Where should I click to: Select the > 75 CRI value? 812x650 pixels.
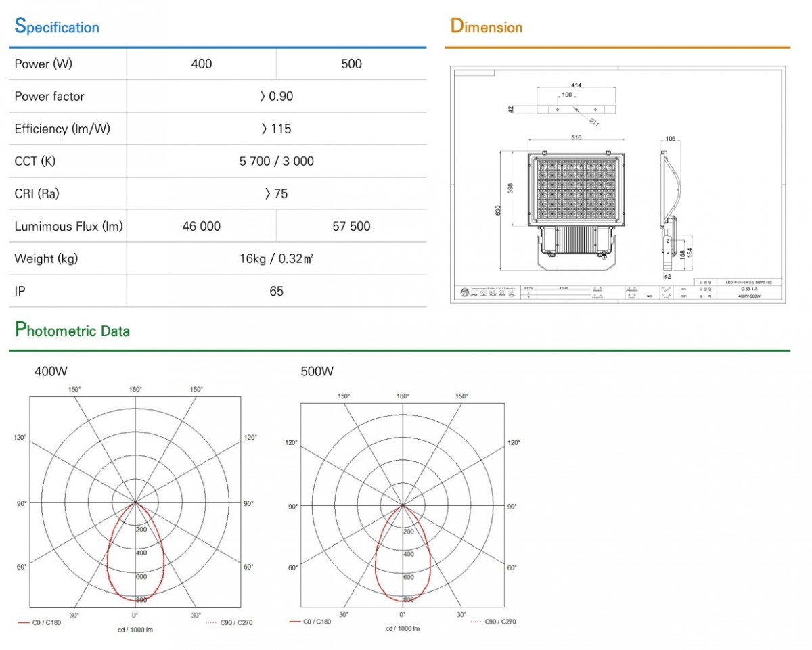pos(277,194)
